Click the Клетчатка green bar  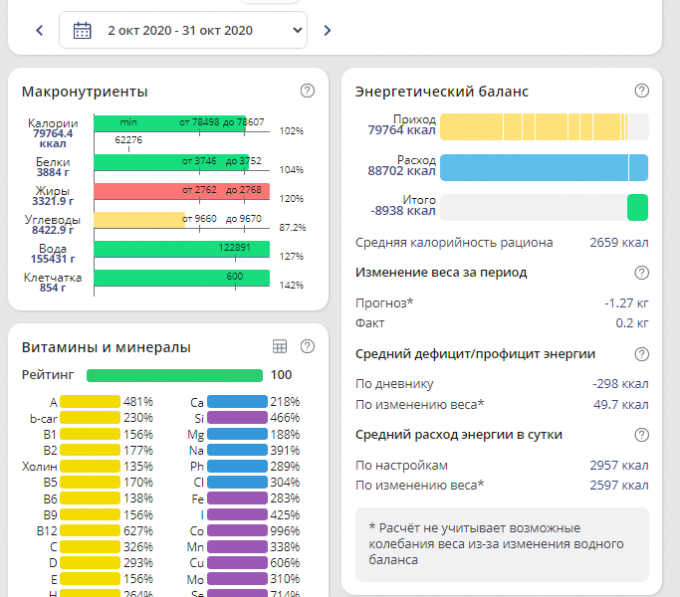click(x=182, y=279)
